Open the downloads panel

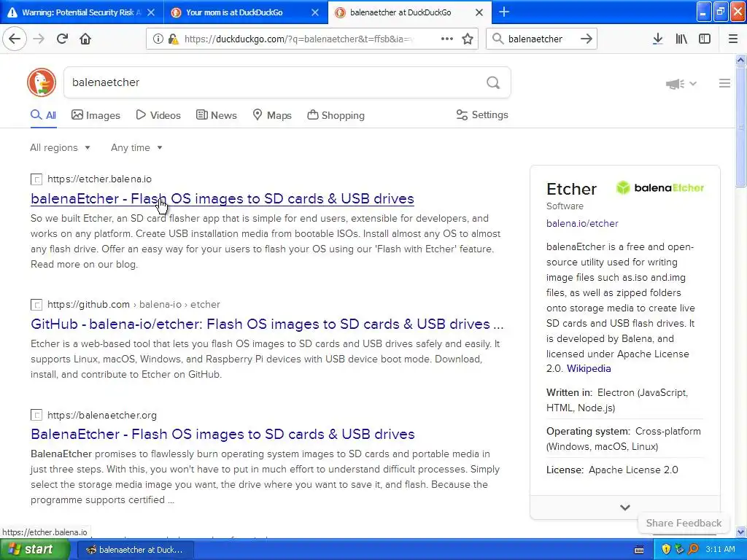tap(657, 39)
